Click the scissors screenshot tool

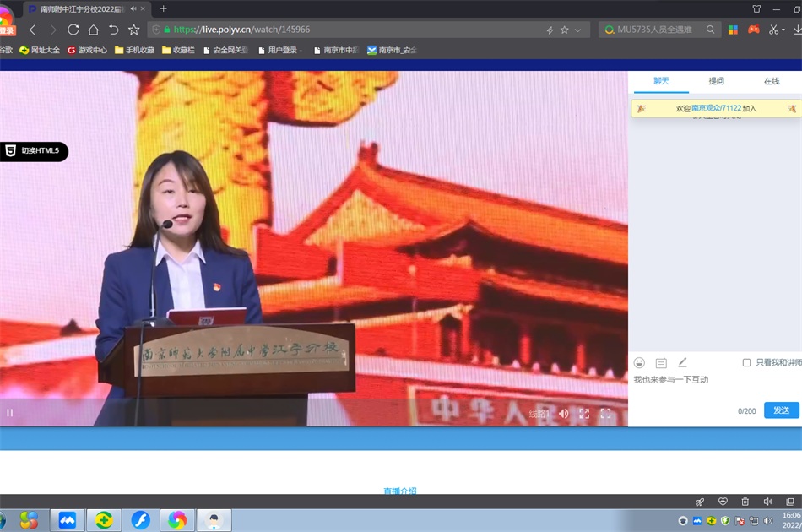click(773, 30)
